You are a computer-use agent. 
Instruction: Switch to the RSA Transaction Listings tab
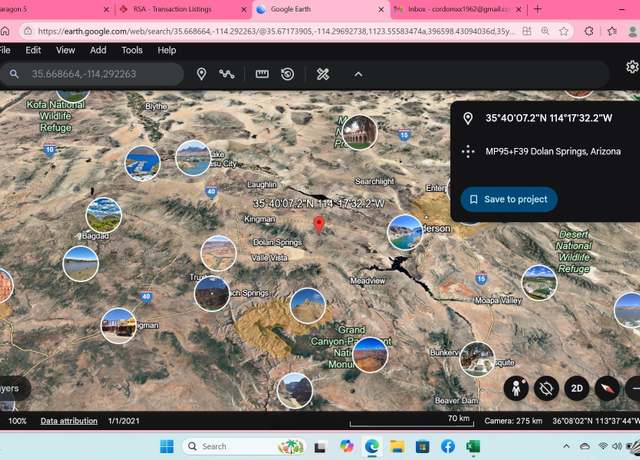(184, 9)
